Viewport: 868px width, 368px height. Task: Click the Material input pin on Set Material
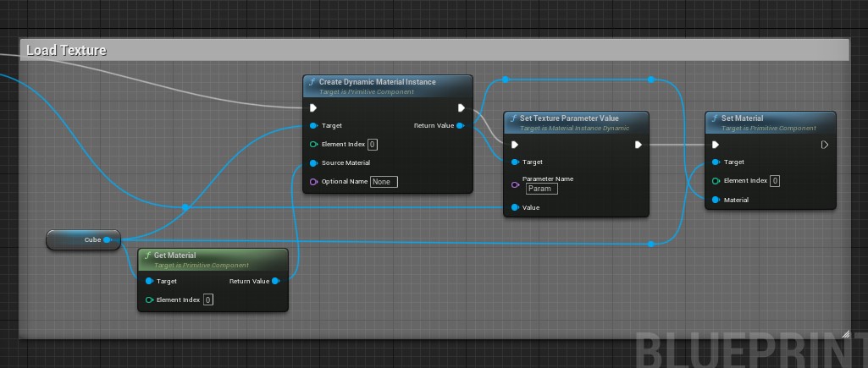click(x=716, y=200)
